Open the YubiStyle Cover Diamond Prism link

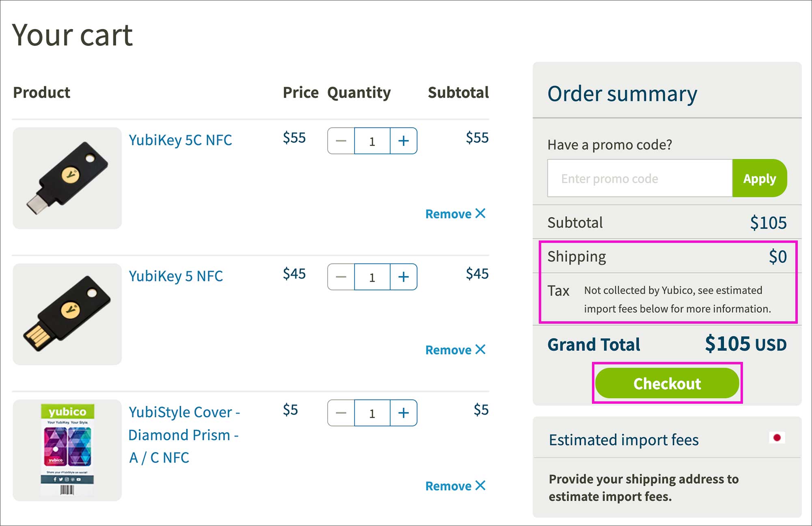click(x=184, y=435)
